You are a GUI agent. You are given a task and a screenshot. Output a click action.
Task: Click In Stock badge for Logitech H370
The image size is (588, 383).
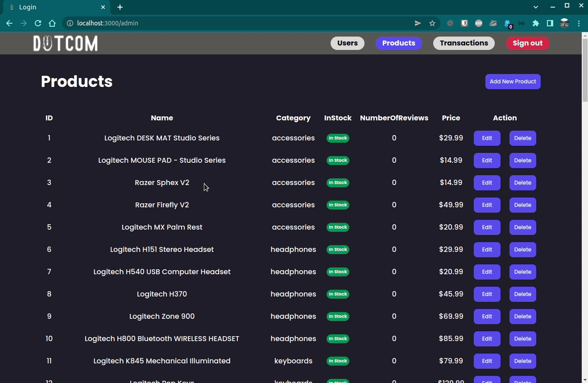[x=338, y=294]
